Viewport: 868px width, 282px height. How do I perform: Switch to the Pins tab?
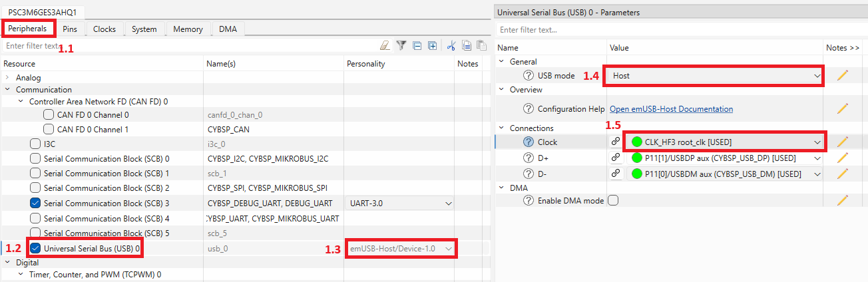tap(70, 29)
